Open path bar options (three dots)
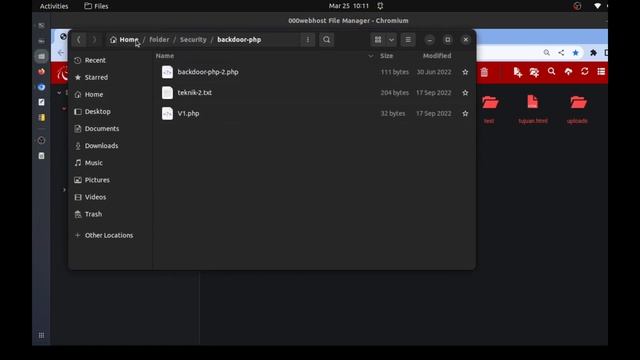This screenshot has width=640, height=360. 308,40
